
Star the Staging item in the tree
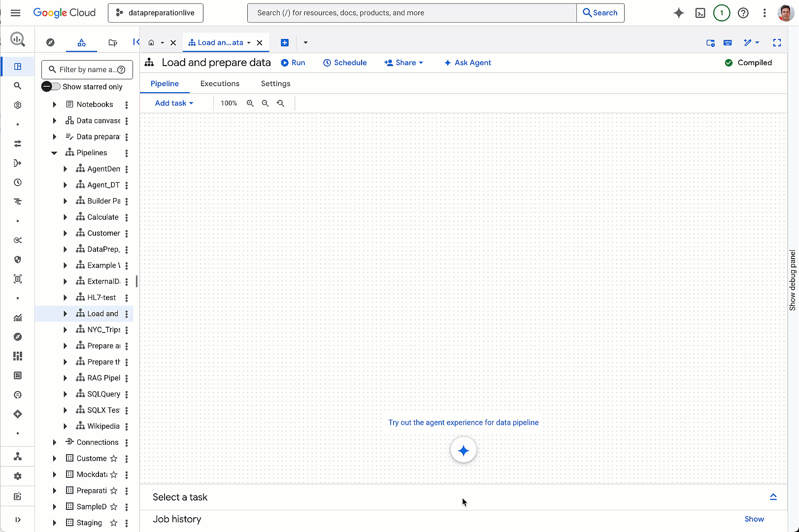point(114,523)
